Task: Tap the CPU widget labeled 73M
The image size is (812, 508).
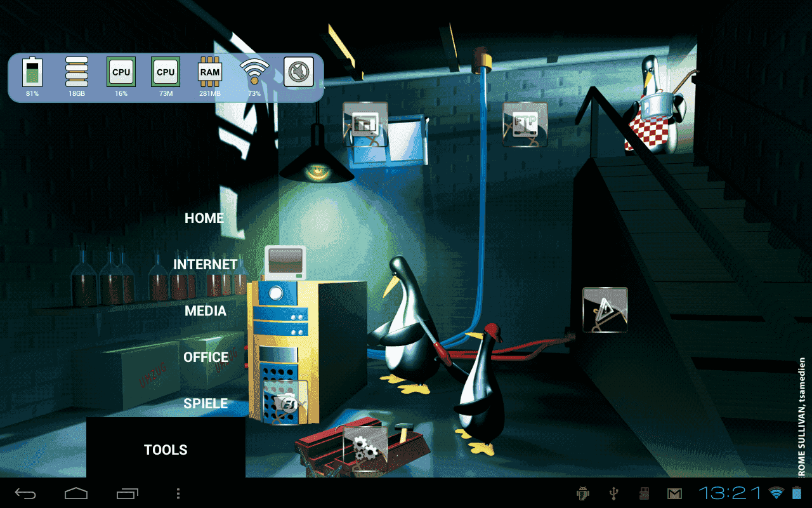Action: click(166, 77)
